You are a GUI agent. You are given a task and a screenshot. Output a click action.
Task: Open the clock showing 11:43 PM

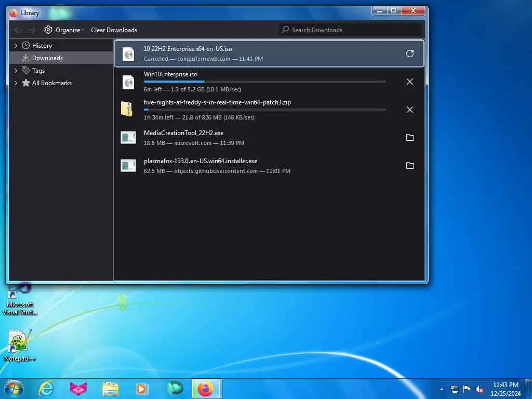click(x=506, y=389)
